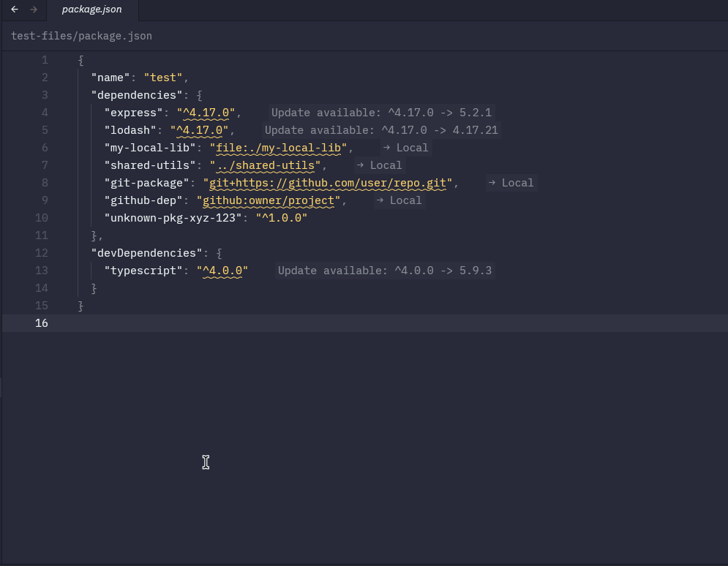Click the Local hint beside git-package
The height and width of the screenshot is (566, 728).
(511, 183)
